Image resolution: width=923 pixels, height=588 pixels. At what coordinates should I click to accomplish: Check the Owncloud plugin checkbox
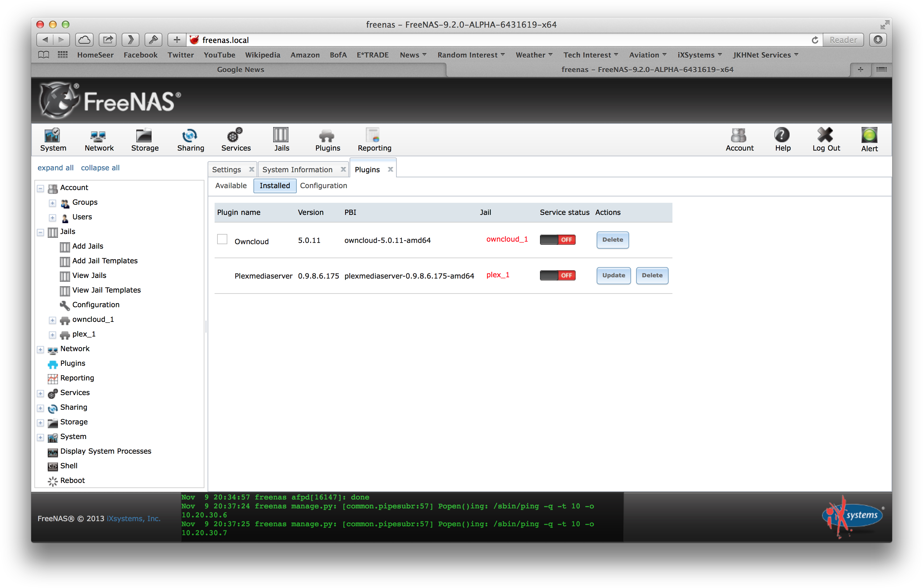(x=222, y=239)
